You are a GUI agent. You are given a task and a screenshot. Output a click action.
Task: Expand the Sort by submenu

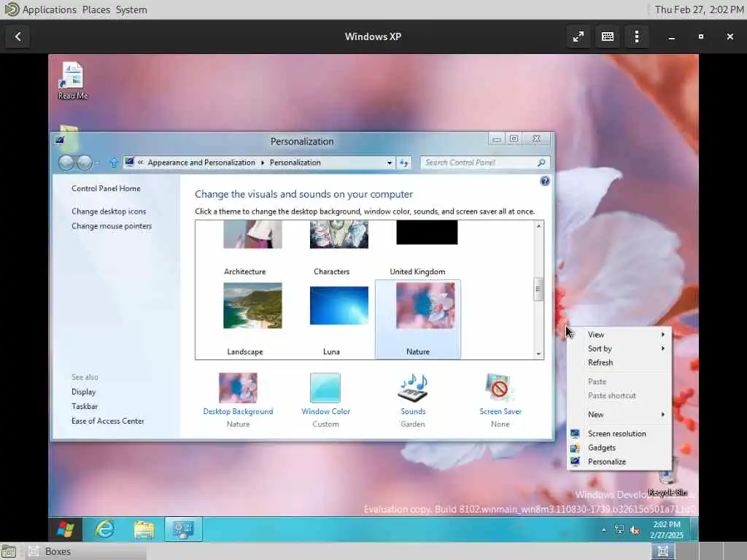(619, 349)
